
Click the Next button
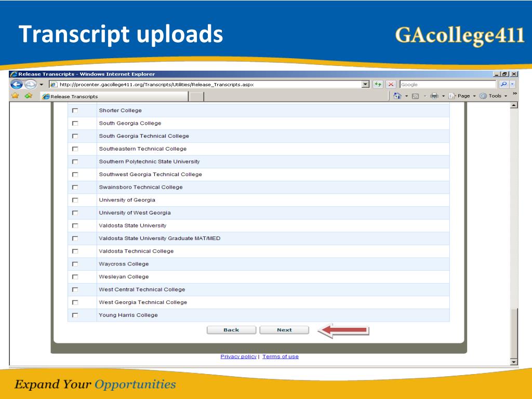[x=284, y=330]
